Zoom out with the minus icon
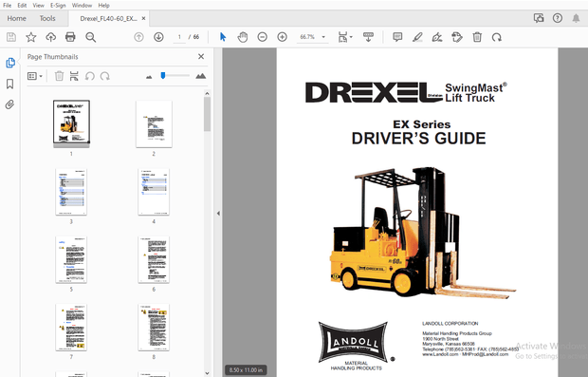Image resolution: width=588 pixels, height=377 pixels. tap(262, 37)
